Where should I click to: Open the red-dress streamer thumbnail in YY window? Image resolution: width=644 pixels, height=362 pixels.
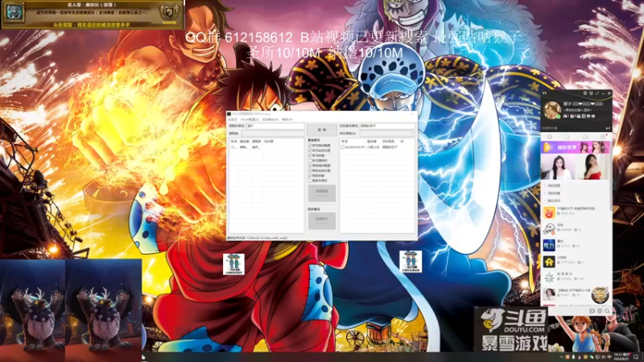tap(592, 167)
